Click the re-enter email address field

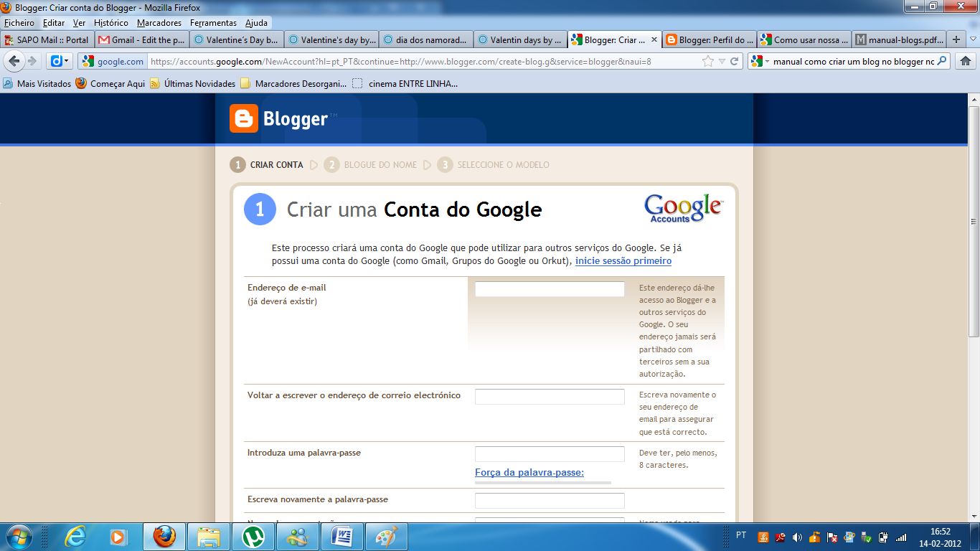tap(550, 397)
